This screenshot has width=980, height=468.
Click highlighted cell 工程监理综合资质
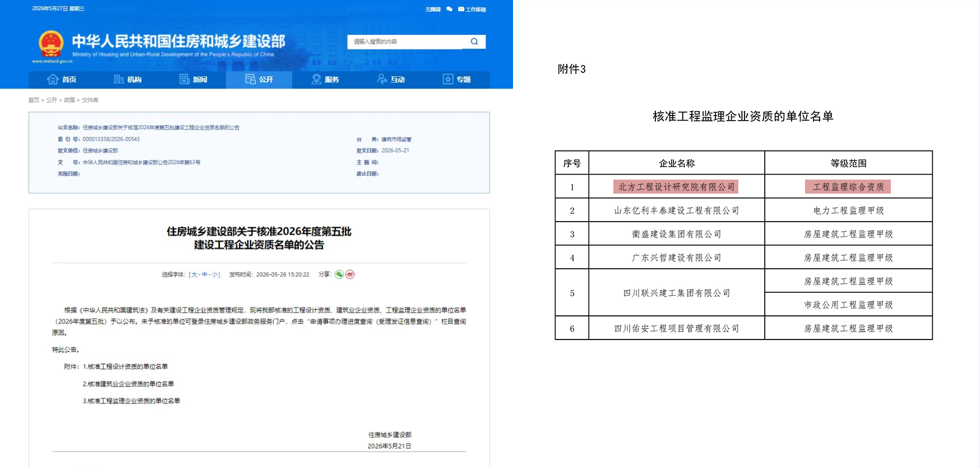[848, 187]
